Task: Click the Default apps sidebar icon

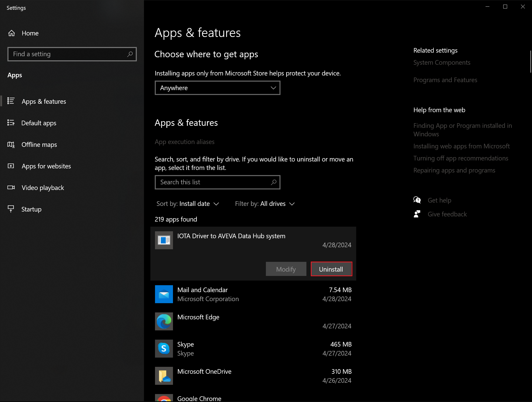Action: click(x=11, y=123)
